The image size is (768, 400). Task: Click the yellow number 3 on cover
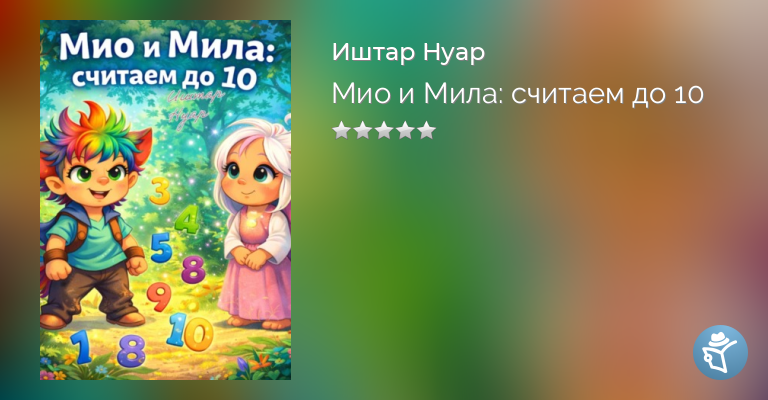click(x=160, y=190)
